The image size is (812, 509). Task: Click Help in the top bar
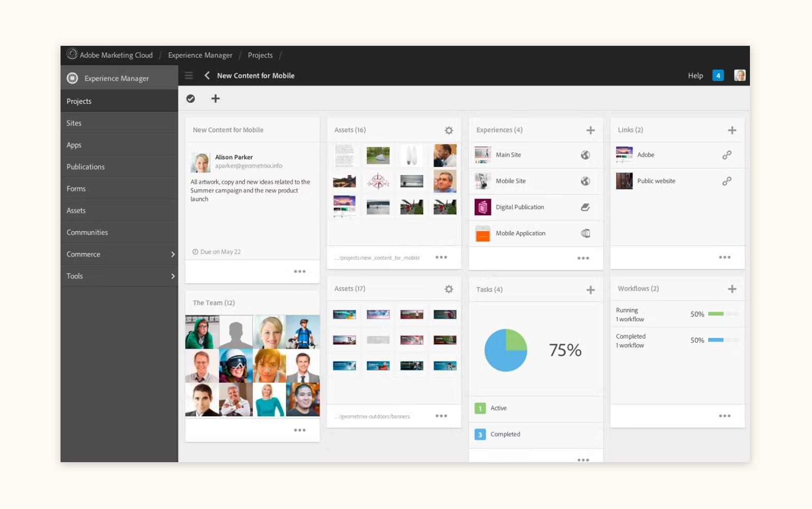point(695,76)
